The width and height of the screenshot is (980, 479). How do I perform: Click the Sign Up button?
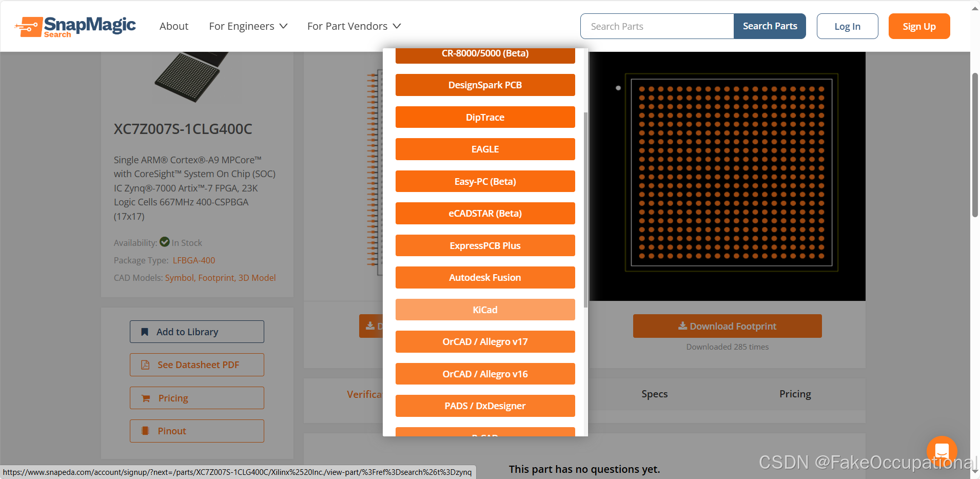[x=919, y=26]
